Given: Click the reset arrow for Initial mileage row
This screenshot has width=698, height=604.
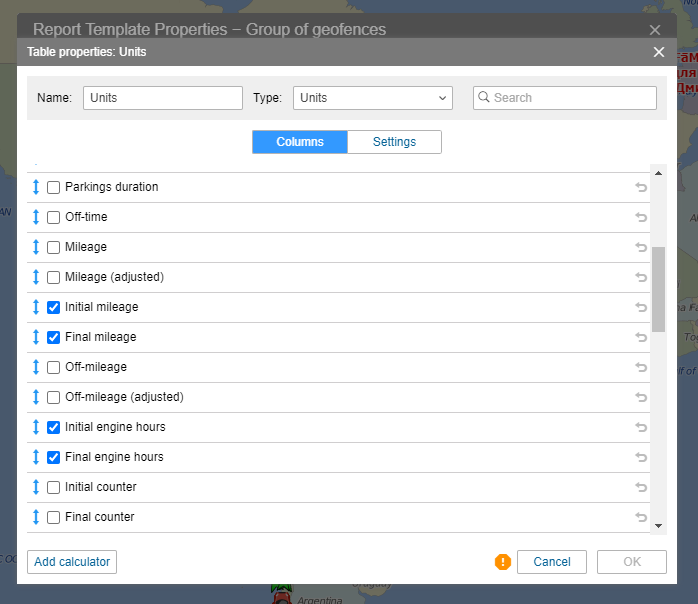Looking at the screenshot, I should tap(641, 307).
